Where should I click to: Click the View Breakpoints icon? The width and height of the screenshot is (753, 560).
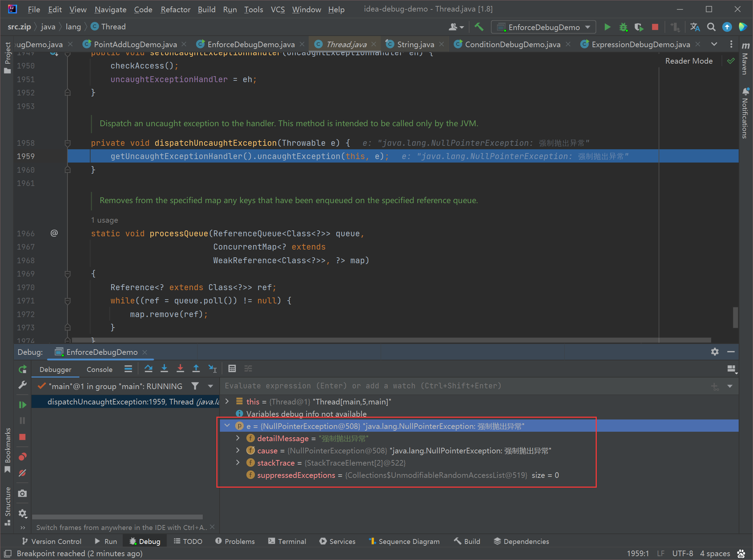click(x=22, y=457)
